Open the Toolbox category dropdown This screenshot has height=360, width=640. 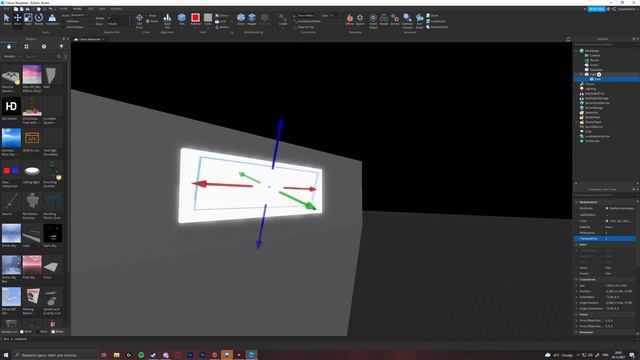[12, 56]
